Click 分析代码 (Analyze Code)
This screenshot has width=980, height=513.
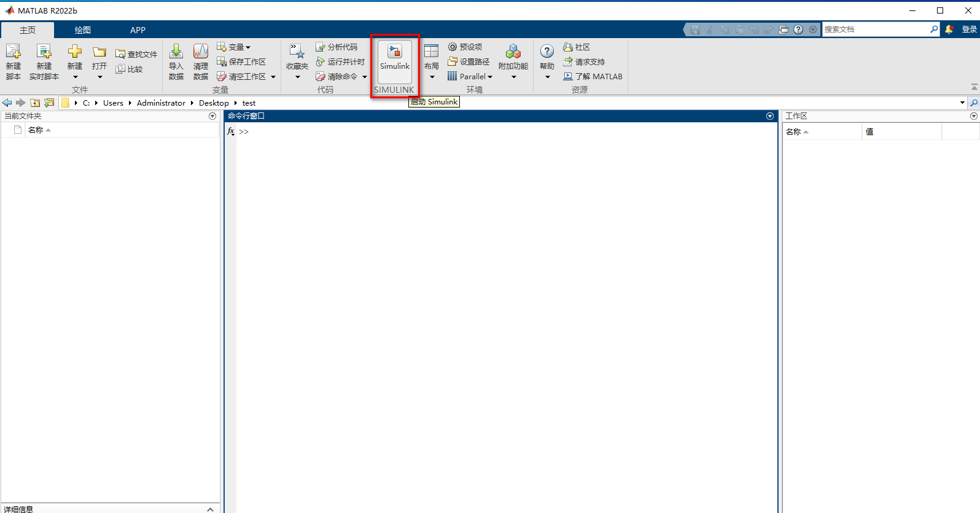336,47
